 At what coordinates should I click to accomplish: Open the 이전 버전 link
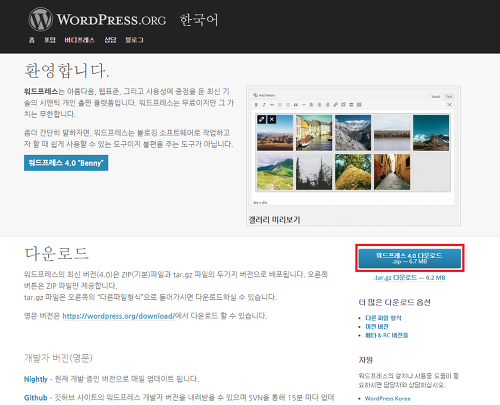coord(377,327)
